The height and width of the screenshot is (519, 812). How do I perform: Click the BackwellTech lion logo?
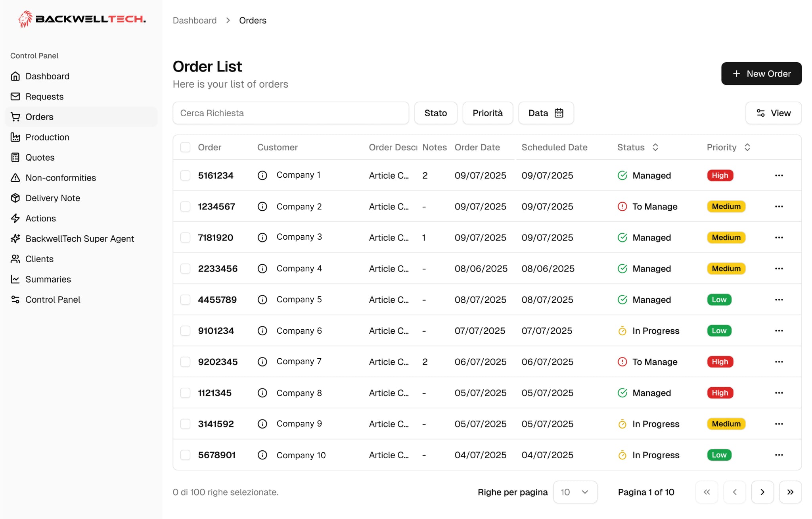(25, 19)
